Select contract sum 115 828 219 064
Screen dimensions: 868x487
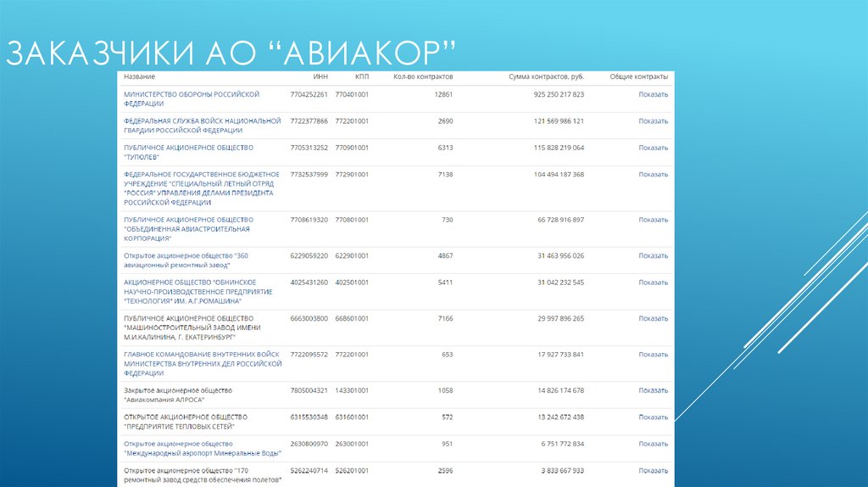click(559, 148)
